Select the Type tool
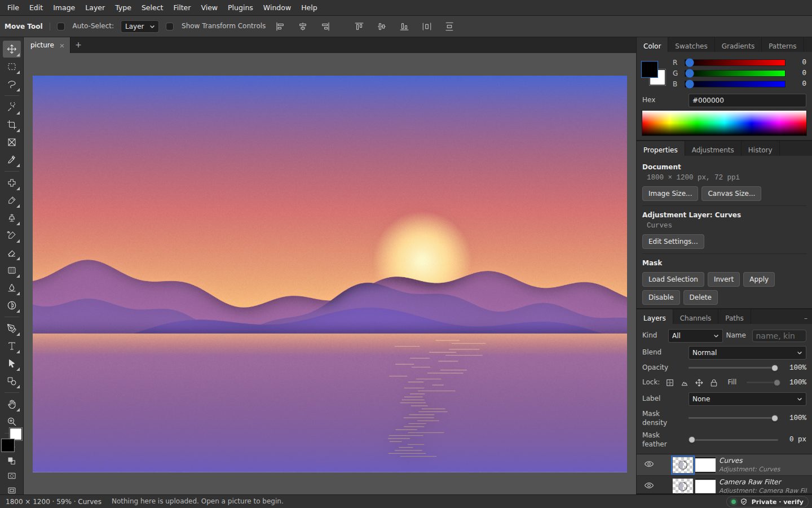The height and width of the screenshot is (508, 812). pos(11,346)
